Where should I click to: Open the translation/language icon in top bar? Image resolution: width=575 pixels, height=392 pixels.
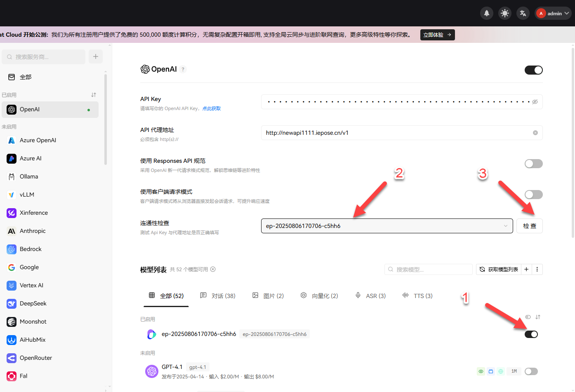pyautogui.click(x=523, y=13)
